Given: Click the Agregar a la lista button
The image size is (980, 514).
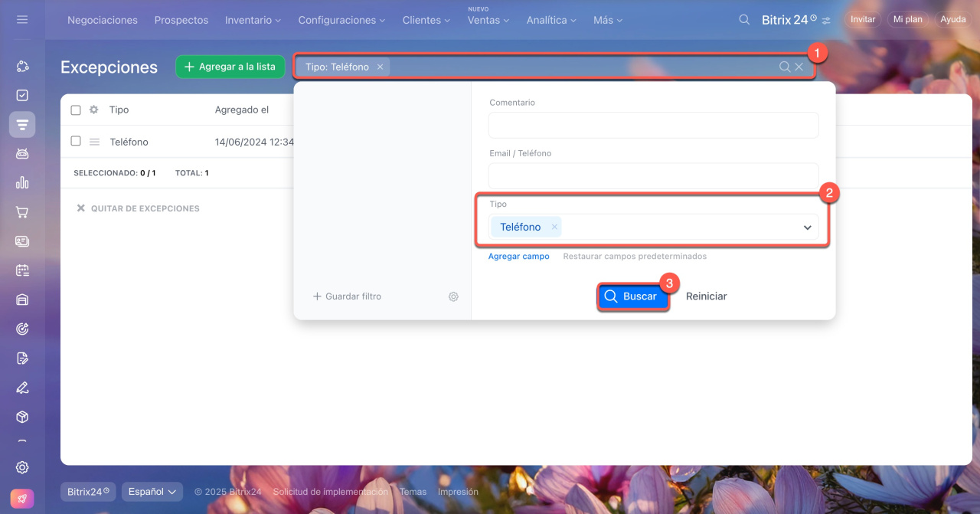Looking at the screenshot, I should (230, 67).
